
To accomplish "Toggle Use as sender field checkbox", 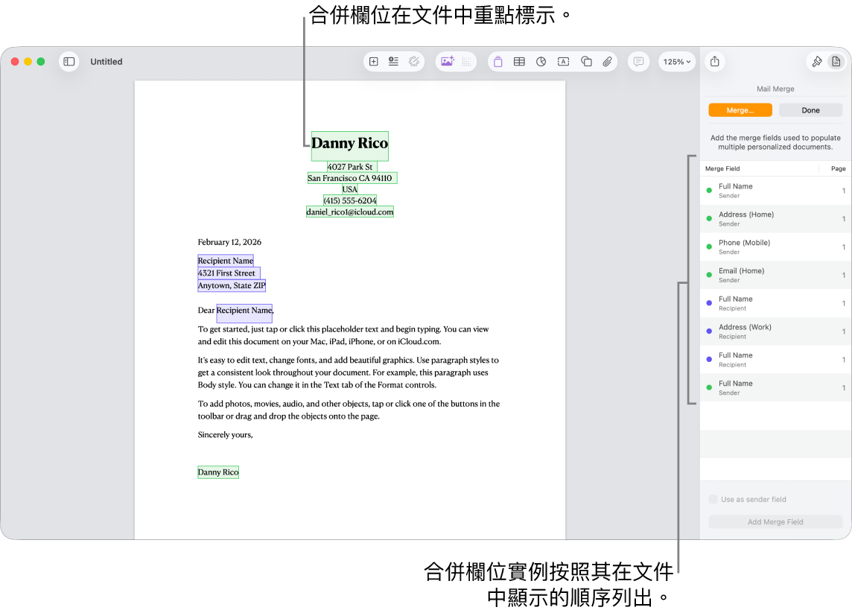I will (x=713, y=499).
